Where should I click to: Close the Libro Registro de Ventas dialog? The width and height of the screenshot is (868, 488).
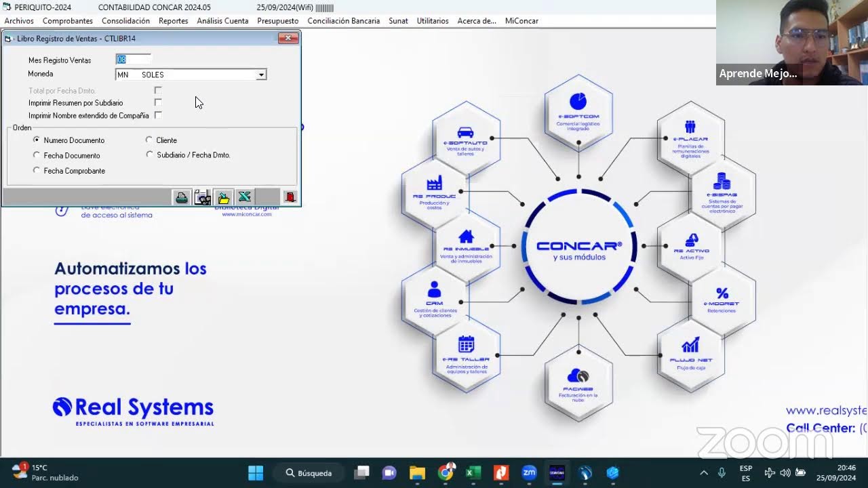(x=288, y=39)
